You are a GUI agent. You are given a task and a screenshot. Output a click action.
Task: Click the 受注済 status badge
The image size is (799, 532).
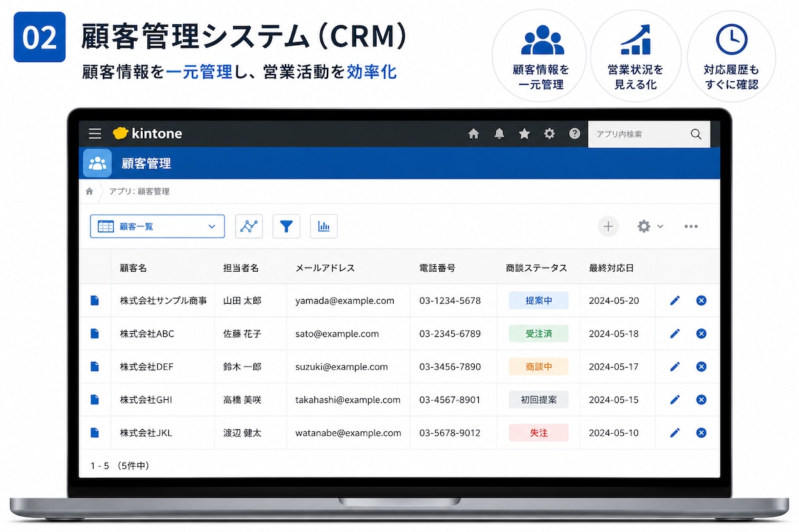539,334
